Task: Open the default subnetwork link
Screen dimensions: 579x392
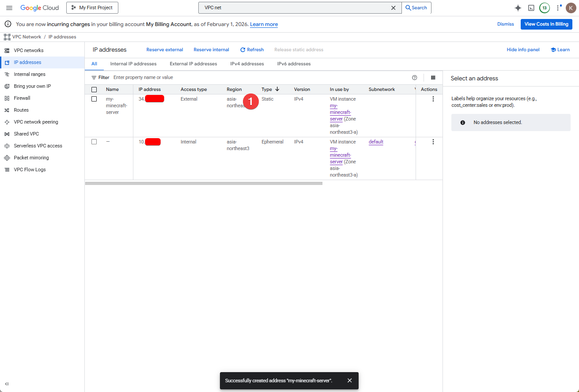Action: coord(376,142)
